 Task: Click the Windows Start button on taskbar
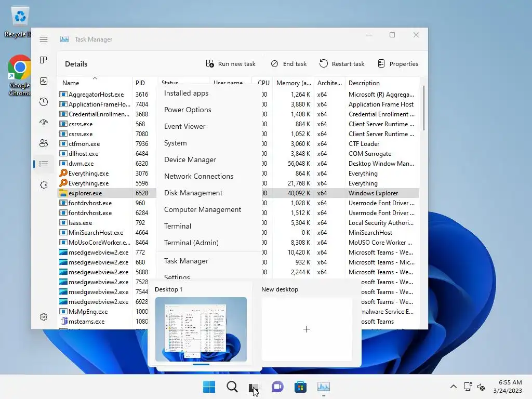[x=209, y=387]
